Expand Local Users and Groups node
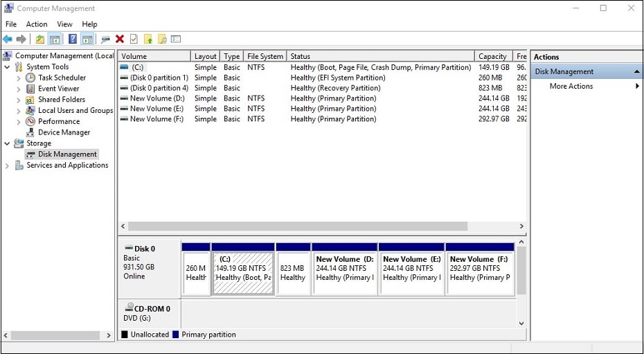The width and height of the screenshot is (644, 354). click(x=19, y=111)
